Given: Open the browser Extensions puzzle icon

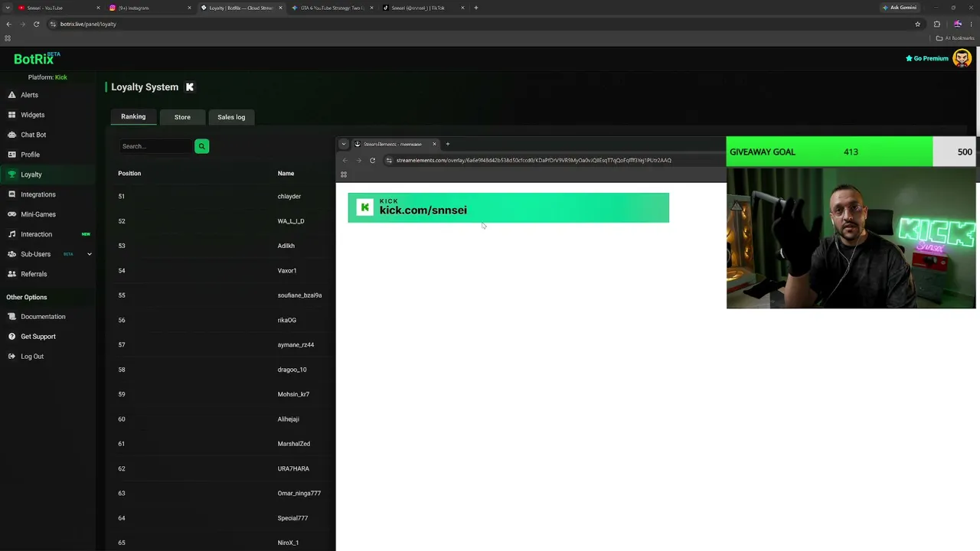Looking at the screenshot, I should 937,24.
